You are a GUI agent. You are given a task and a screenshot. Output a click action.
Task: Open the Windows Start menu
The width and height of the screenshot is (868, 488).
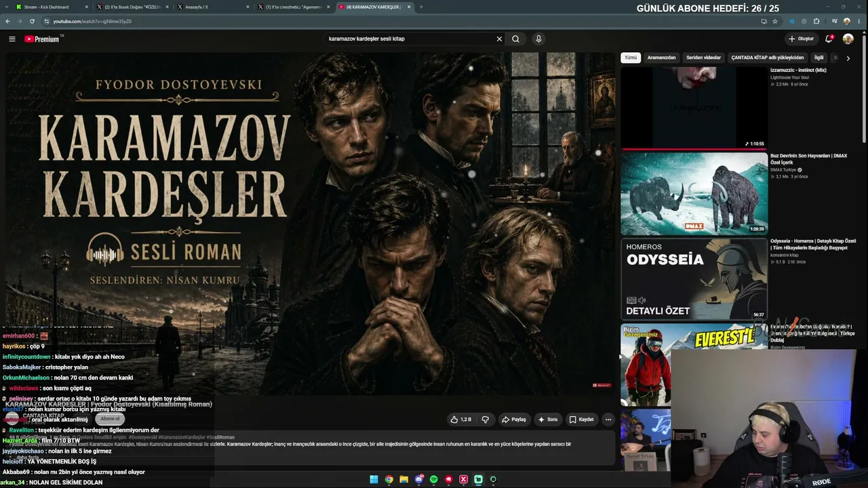click(374, 480)
